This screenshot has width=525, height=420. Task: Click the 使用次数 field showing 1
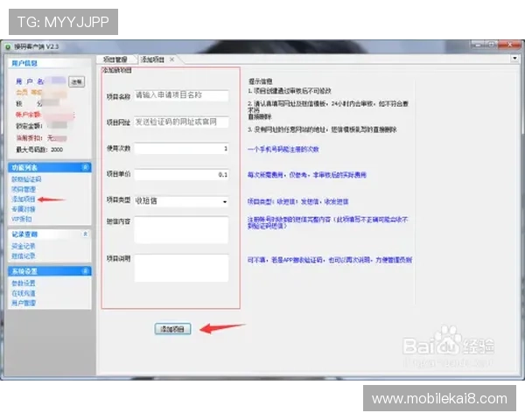[181, 149]
